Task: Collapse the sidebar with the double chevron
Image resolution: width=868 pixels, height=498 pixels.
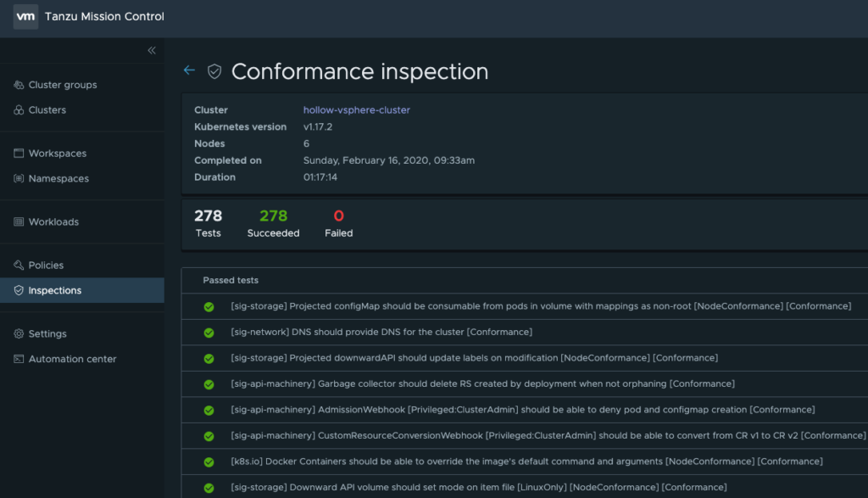Action: point(152,51)
